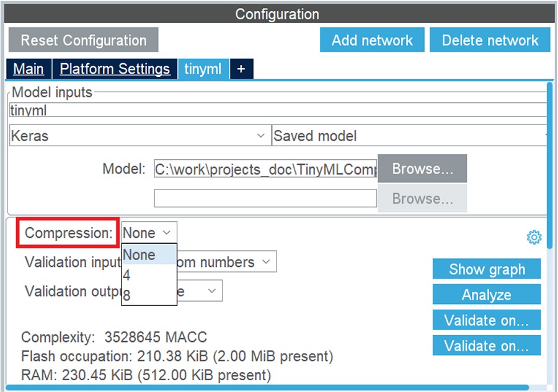Expand Validation inputs random numbers dropdown
Image resolution: width=558 pixels, height=392 pixels.
[226, 262]
